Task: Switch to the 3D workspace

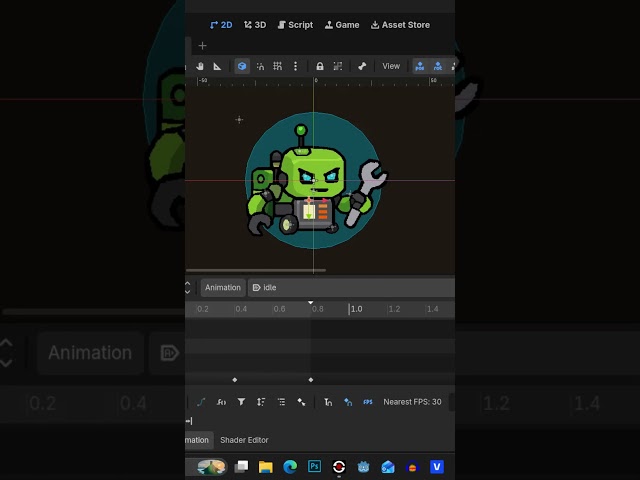Action: [x=255, y=25]
